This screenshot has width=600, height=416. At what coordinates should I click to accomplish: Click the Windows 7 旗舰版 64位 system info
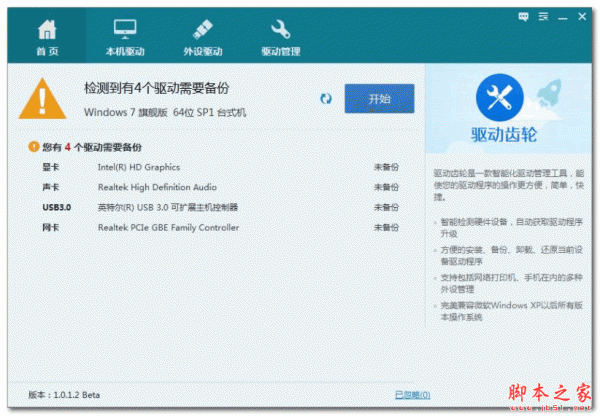[165, 113]
